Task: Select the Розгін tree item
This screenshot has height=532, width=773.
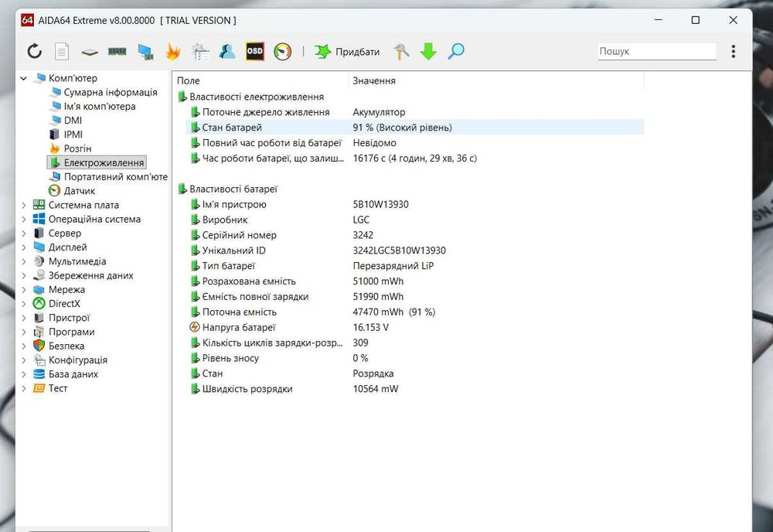Action: [x=70, y=148]
